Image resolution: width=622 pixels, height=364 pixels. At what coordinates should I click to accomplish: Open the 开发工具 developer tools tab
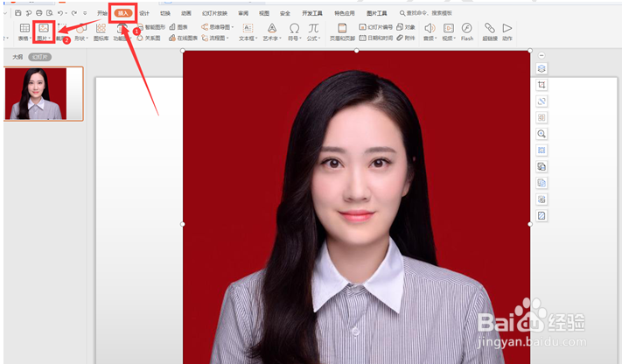(312, 13)
